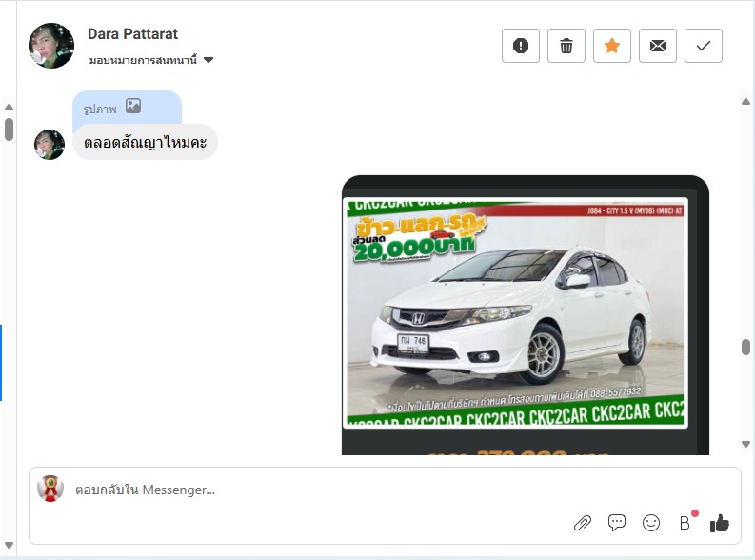Click the baht payment request icon
This screenshot has width=755, height=560.
[x=685, y=522]
